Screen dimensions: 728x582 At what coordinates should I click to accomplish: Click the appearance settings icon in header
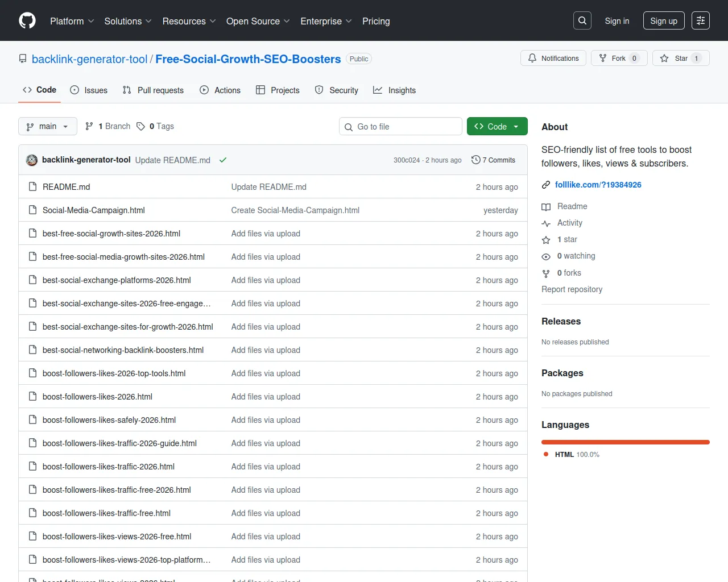(701, 21)
